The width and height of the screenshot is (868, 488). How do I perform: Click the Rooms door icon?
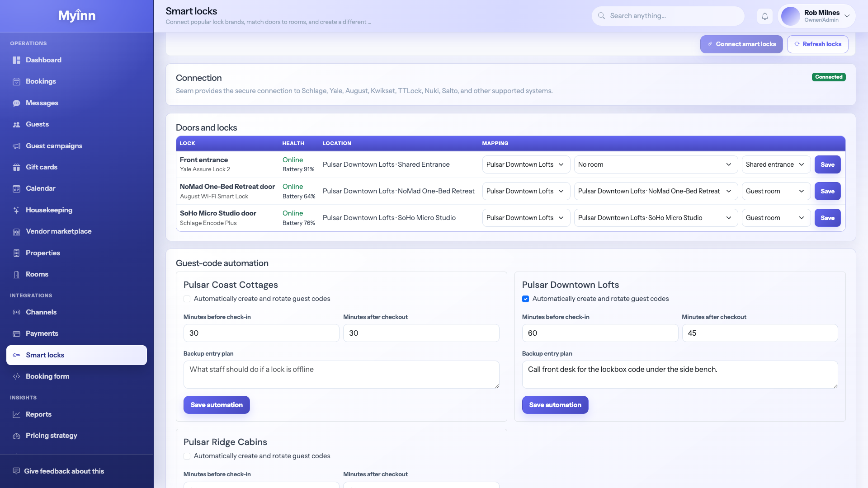[17, 274]
